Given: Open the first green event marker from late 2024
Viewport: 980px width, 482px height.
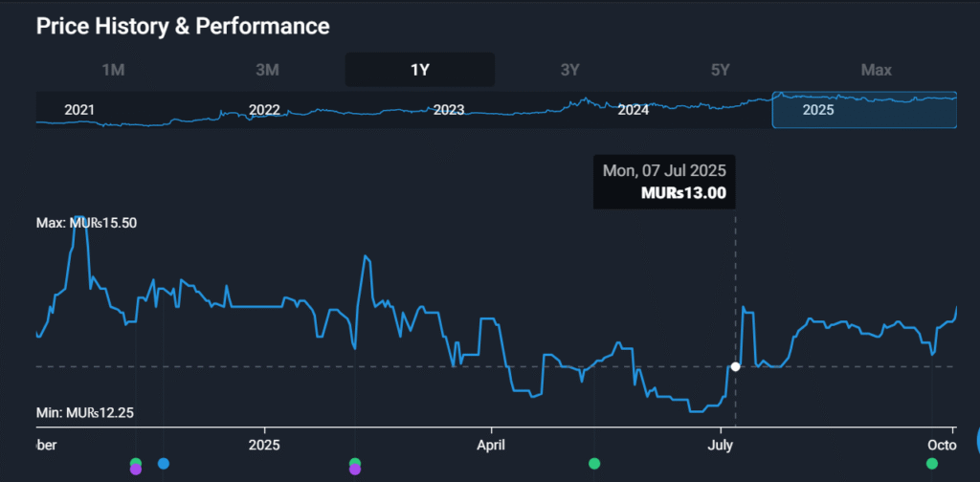Looking at the screenshot, I should coord(135,463).
